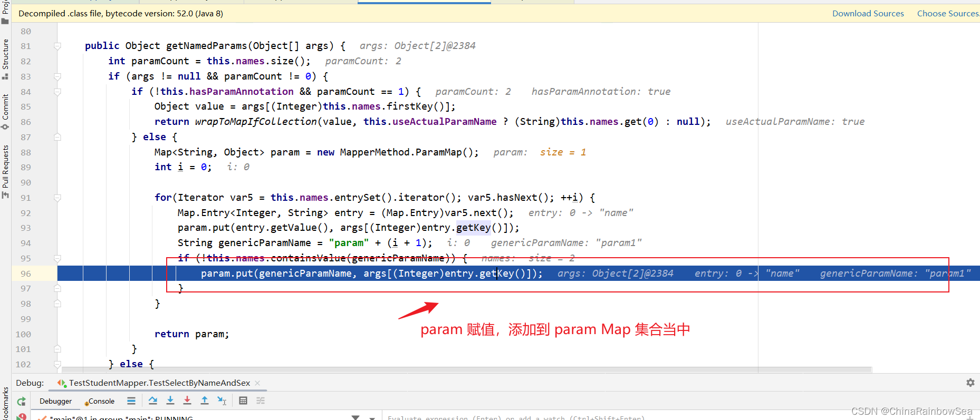Click the 'return param;' statement

click(x=191, y=334)
